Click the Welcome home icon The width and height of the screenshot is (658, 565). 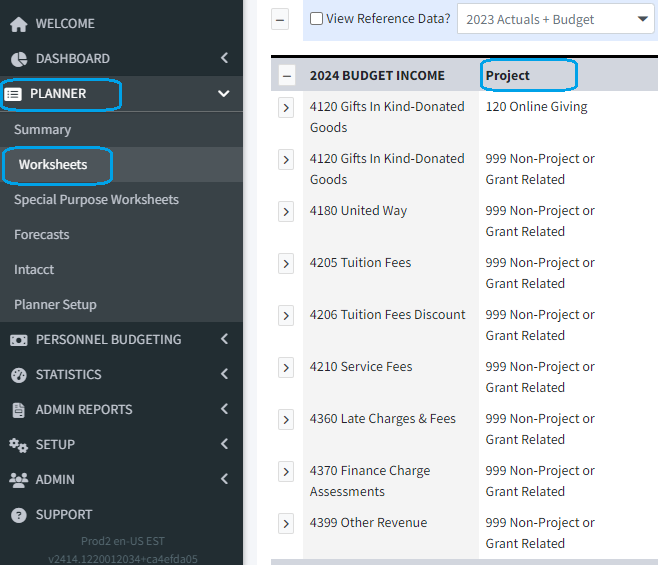(18, 24)
